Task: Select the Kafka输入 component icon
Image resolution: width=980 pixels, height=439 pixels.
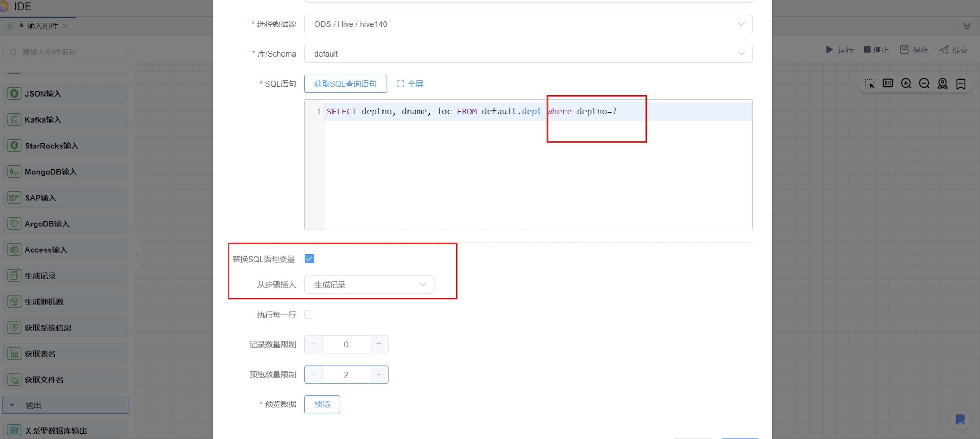Action: [x=14, y=120]
